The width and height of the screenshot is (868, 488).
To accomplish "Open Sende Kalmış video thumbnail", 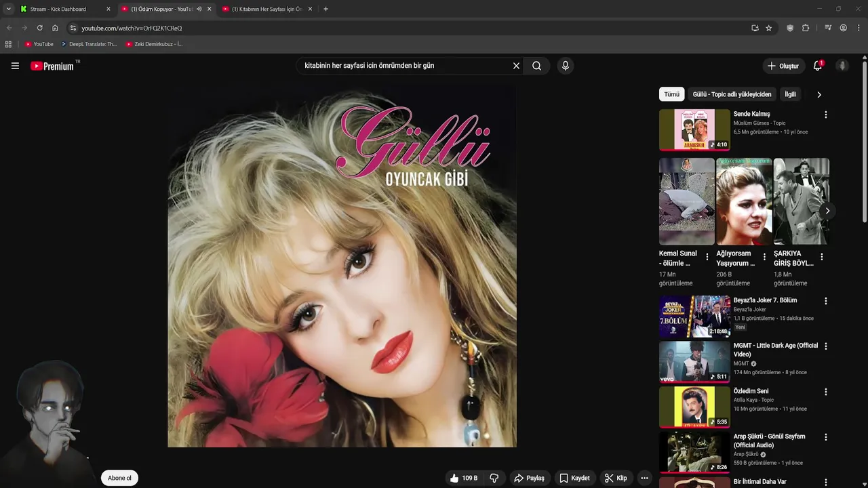I will [694, 129].
